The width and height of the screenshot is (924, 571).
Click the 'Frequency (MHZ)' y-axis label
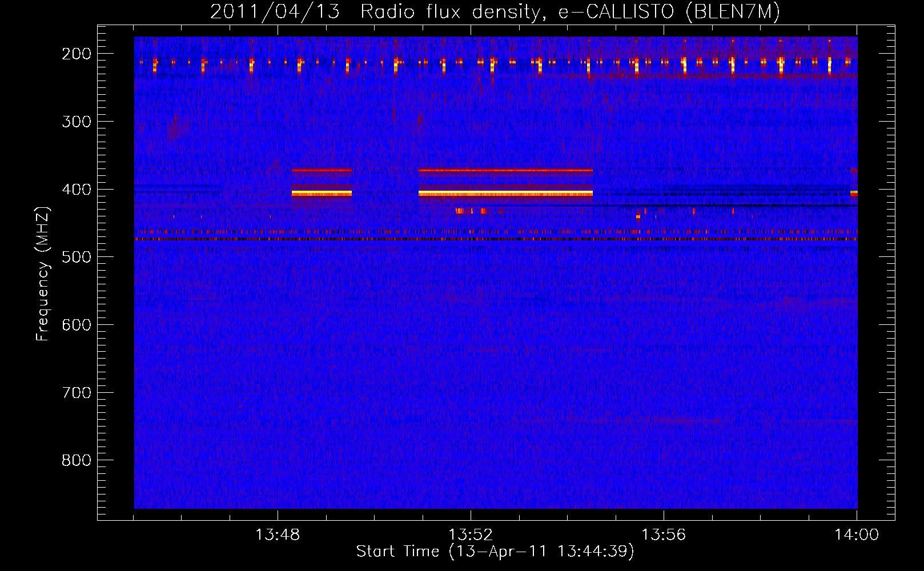point(43,274)
